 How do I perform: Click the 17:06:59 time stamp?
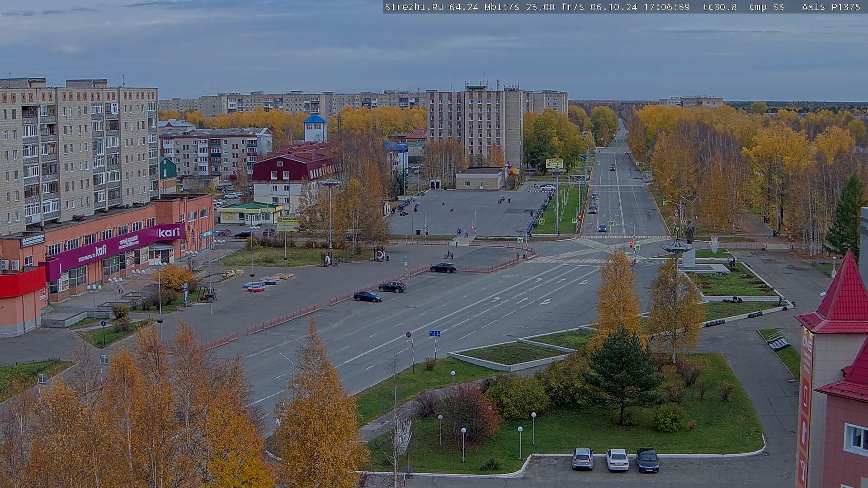[666, 7]
